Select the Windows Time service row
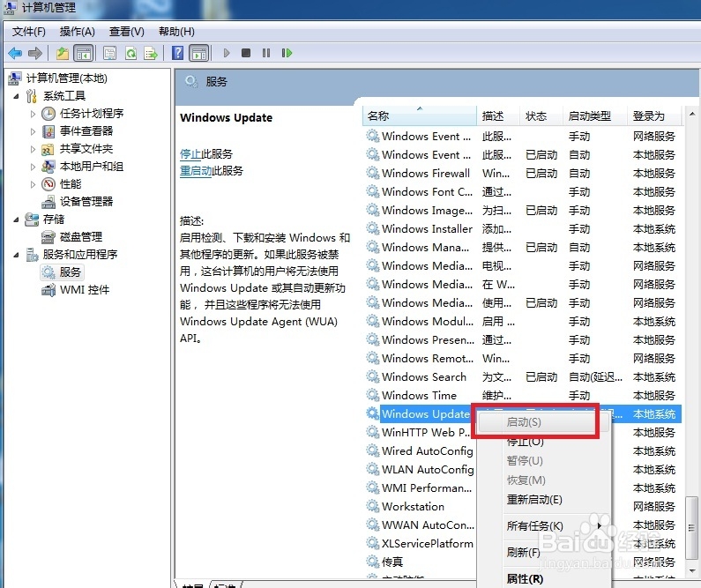Screen dimensions: 701x588 [522, 396]
